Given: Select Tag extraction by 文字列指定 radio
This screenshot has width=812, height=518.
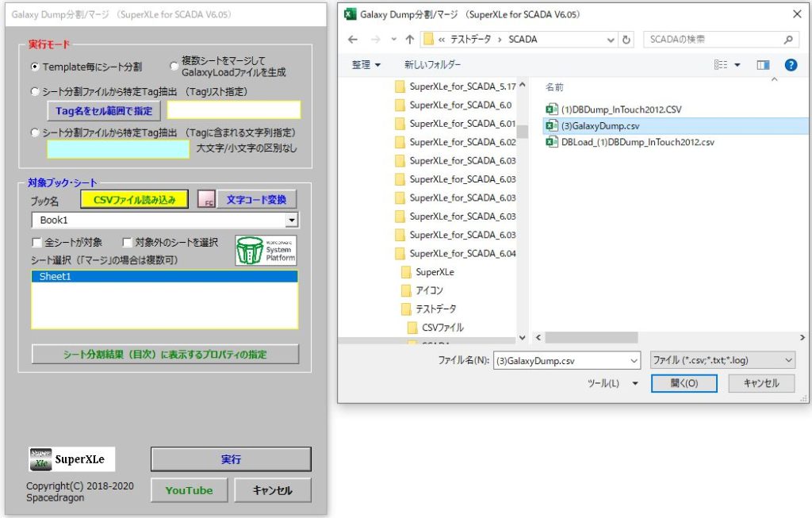Looking at the screenshot, I should pos(35,132).
